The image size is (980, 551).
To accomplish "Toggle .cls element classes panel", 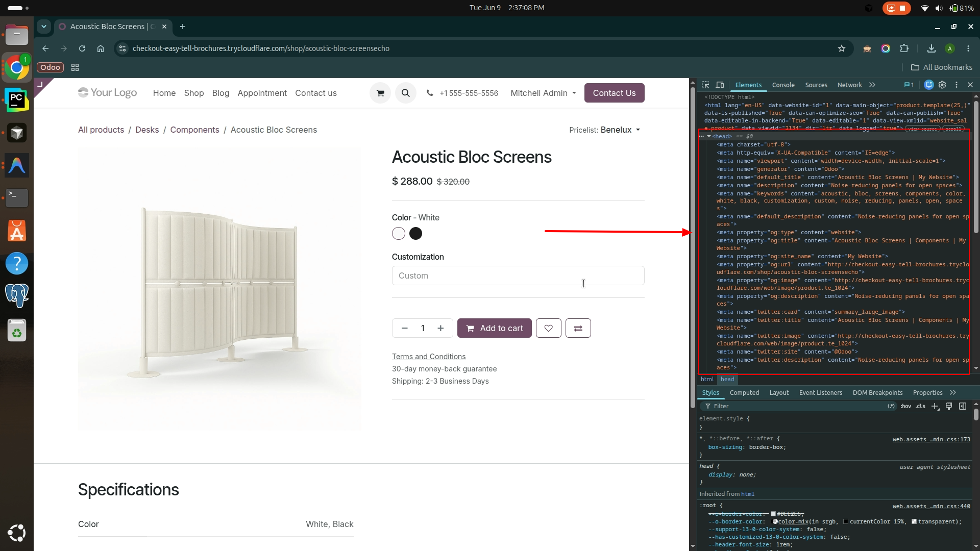I will 920,407.
